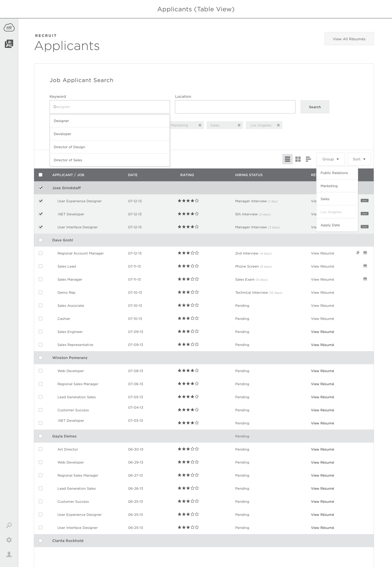Click binoculars icon in Sales Manager row
Screen dimensions: 392x567
(x=365, y=279)
